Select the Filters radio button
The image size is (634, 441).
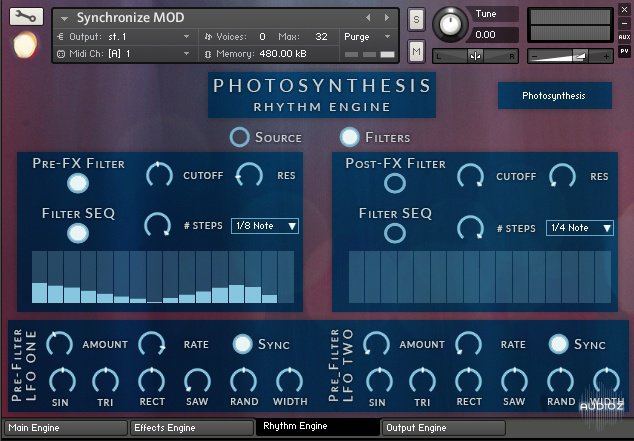point(350,137)
